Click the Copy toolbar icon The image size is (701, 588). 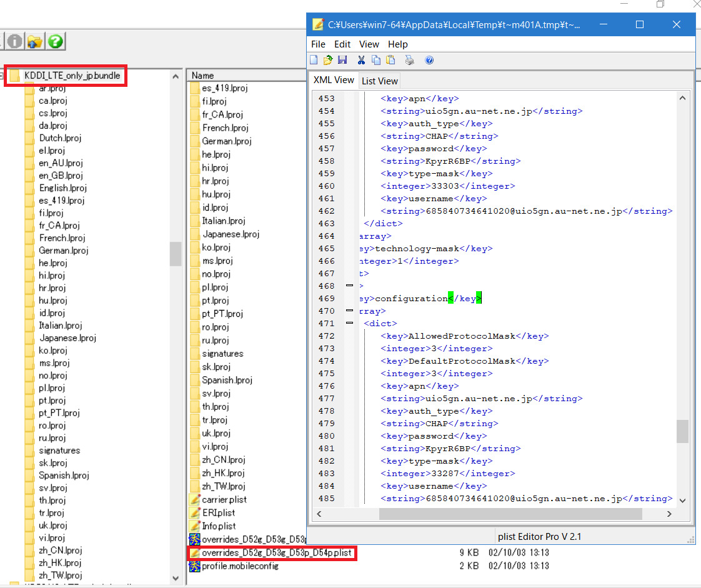pyautogui.click(x=376, y=61)
